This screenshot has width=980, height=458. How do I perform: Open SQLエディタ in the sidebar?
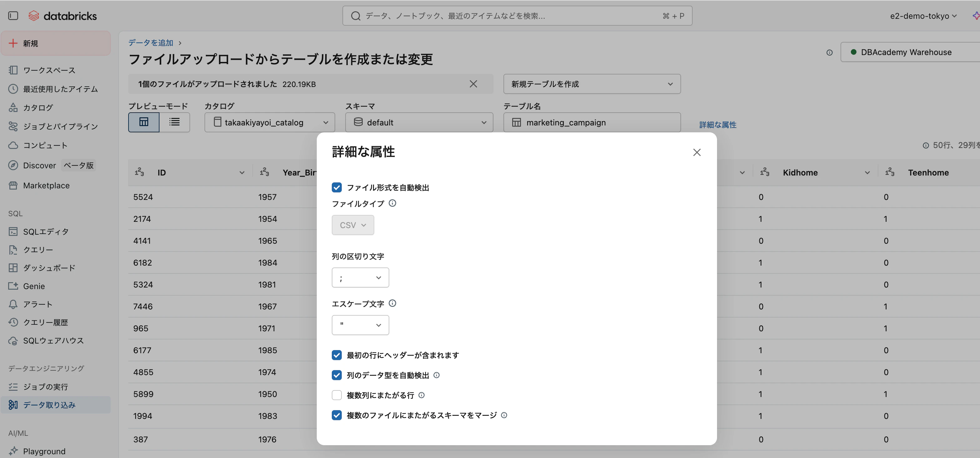pyautogui.click(x=56, y=232)
